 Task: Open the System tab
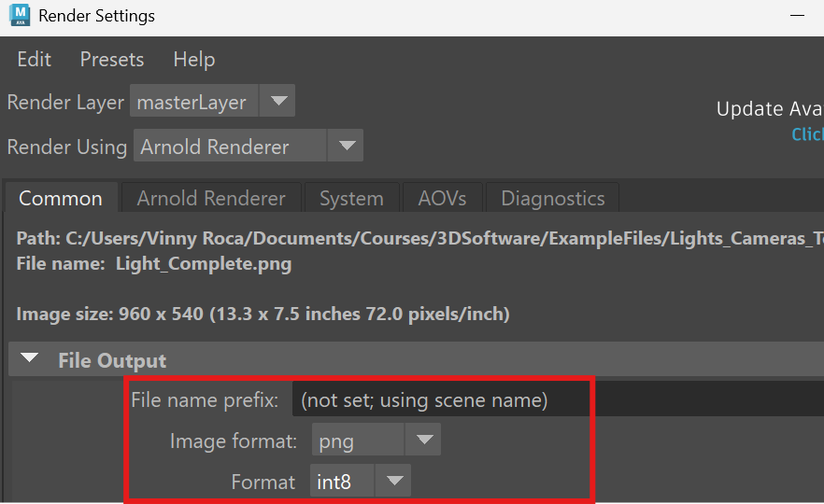[x=351, y=199]
